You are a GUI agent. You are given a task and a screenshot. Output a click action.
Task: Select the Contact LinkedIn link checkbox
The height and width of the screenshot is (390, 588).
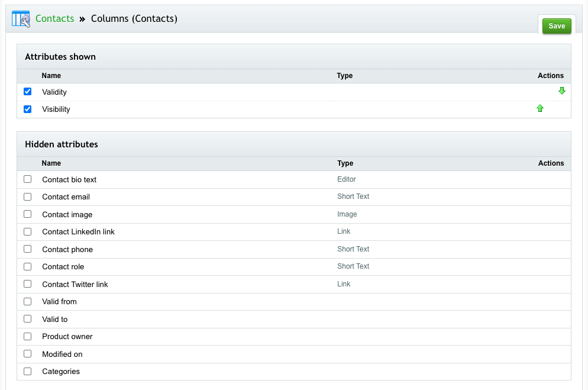(27, 232)
